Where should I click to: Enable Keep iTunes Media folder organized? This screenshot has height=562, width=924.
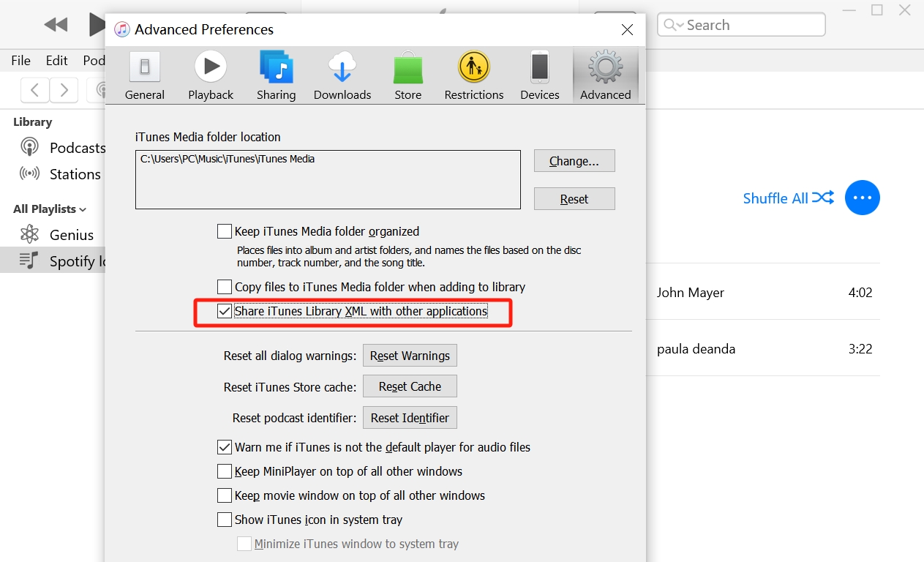225,232
